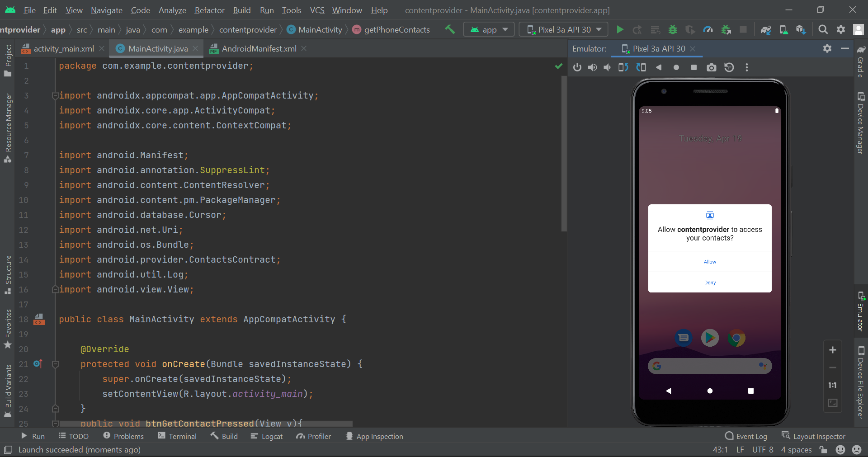Open the app run configuration dropdown
This screenshot has width=868, height=457.
tap(489, 29)
